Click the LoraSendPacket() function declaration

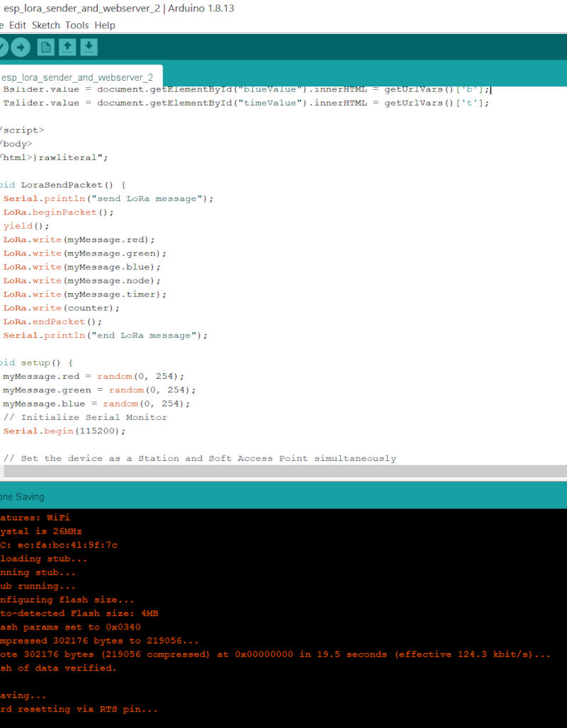[62, 185]
